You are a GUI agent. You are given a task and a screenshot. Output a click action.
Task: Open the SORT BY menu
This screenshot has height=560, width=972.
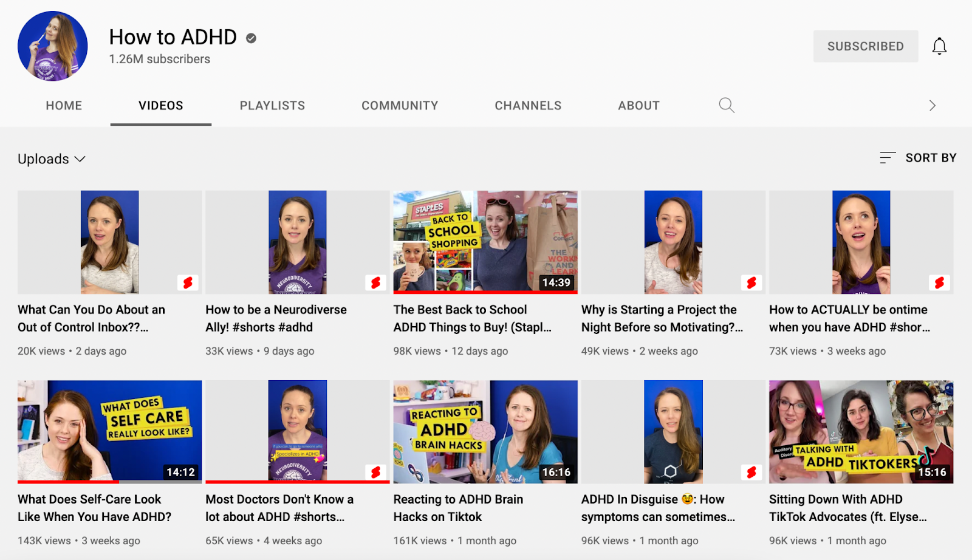(918, 158)
